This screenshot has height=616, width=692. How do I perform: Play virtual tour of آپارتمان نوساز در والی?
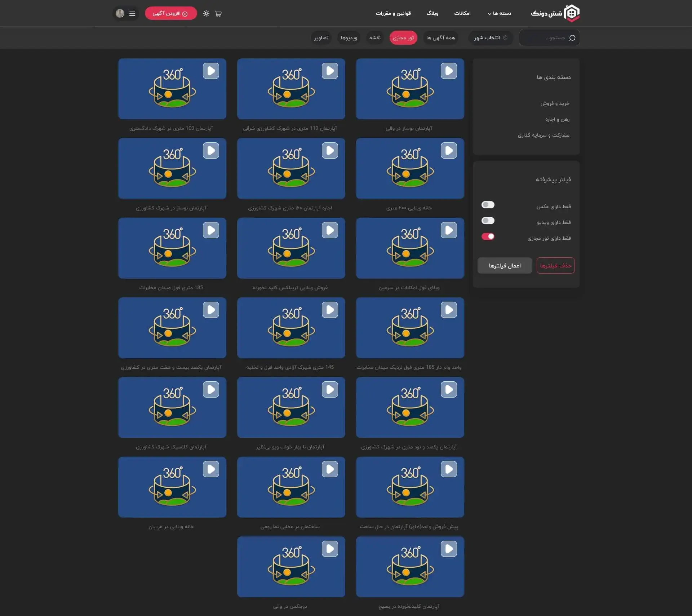coord(448,71)
